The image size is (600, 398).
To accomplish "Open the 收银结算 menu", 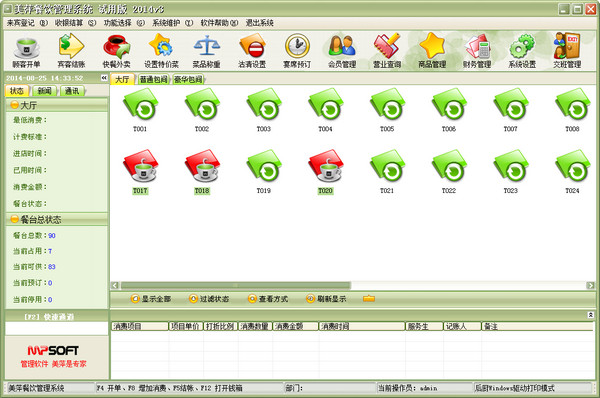I will [x=75, y=23].
